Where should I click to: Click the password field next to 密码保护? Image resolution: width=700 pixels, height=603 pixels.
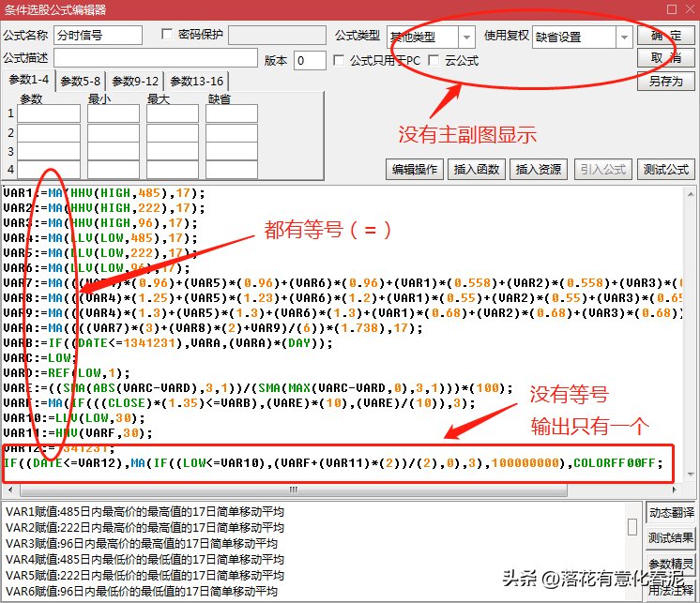tap(277, 35)
